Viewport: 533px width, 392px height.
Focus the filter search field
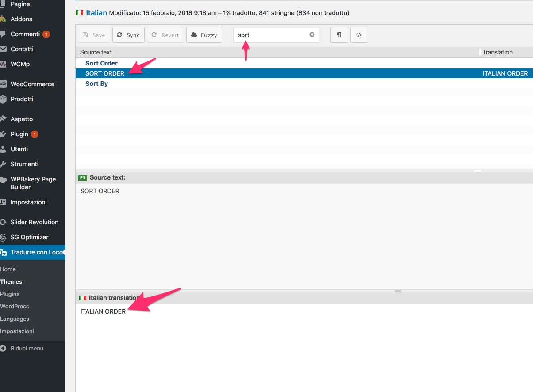(x=271, y=35)
